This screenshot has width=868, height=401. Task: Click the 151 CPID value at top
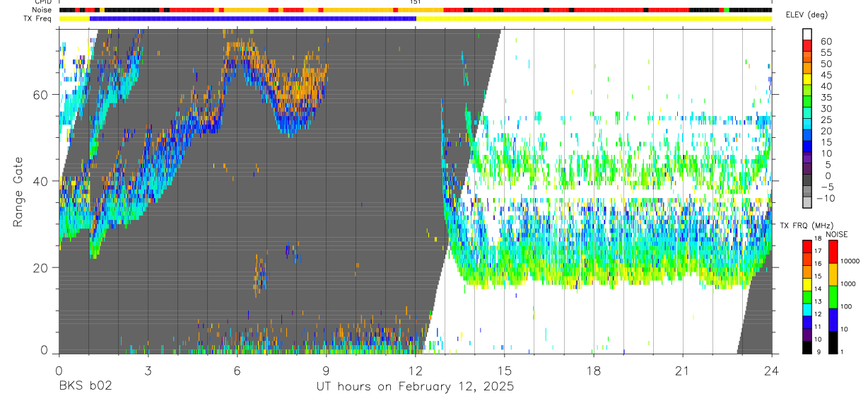click(x=416, y=3)
